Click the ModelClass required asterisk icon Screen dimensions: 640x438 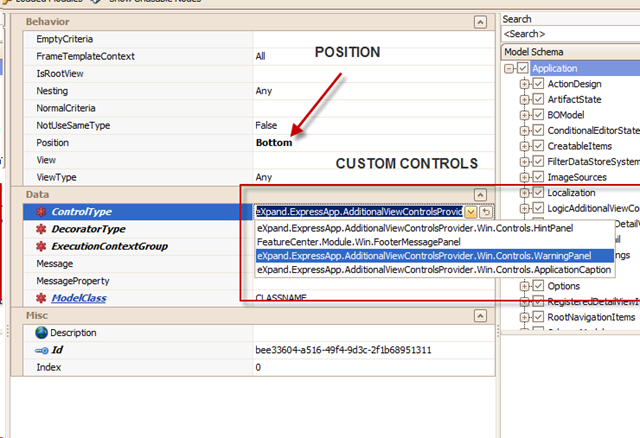(x=41, y=298)
